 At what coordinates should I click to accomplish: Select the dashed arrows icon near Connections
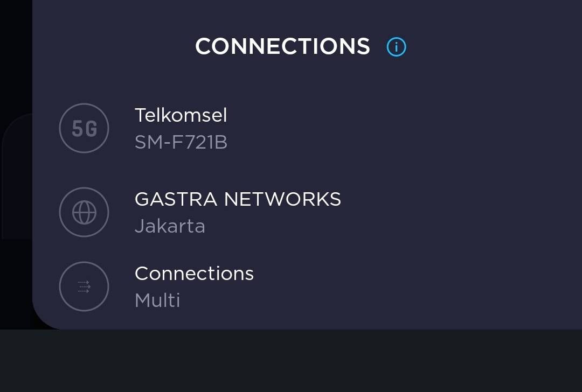[84, 286]
